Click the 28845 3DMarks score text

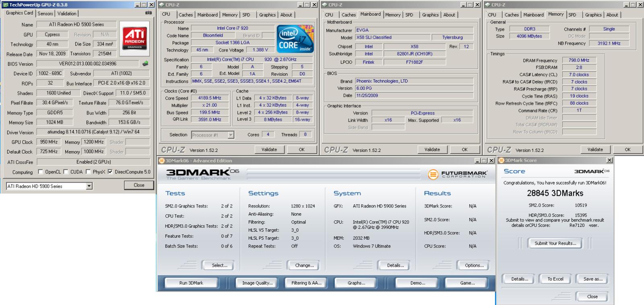555,193
